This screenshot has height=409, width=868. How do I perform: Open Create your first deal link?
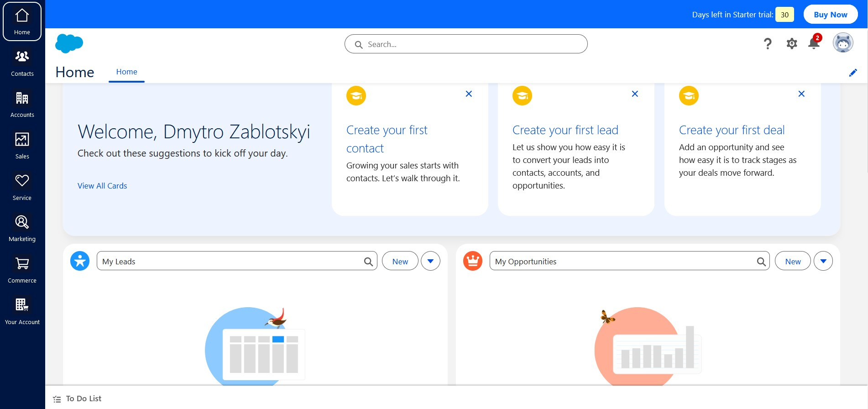click(x=732, y=130)
